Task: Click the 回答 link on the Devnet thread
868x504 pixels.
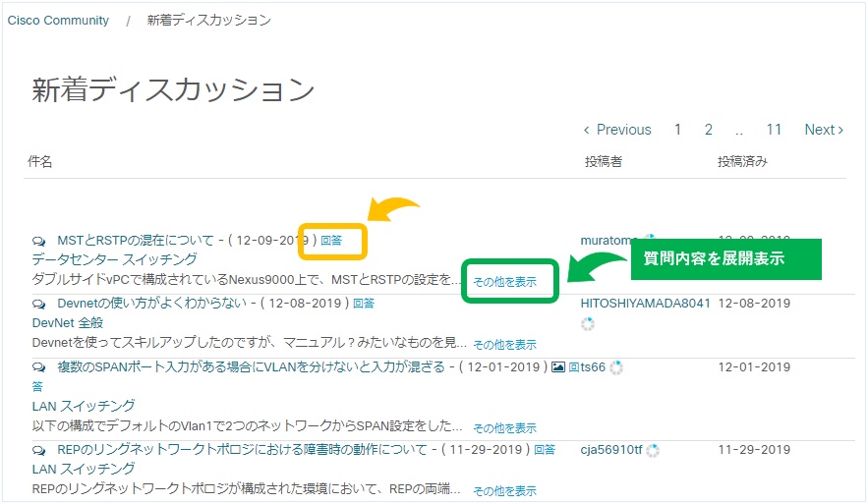Action: click(364, 304)
